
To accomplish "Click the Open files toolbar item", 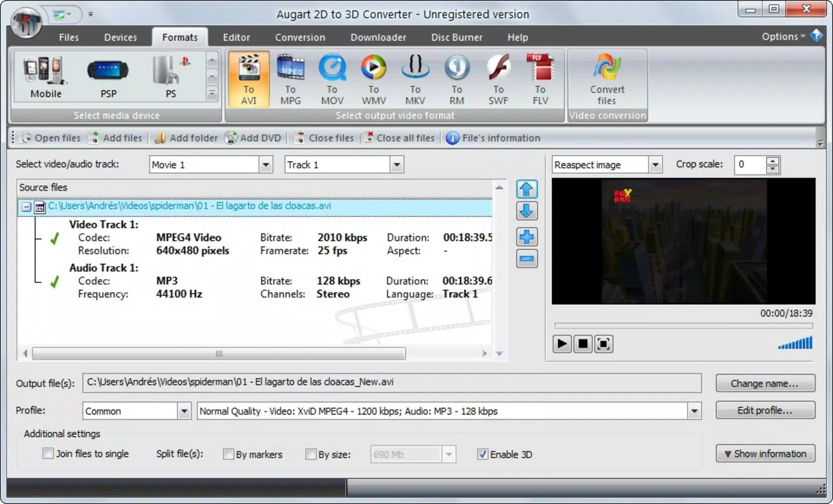I will click(50, 138).
